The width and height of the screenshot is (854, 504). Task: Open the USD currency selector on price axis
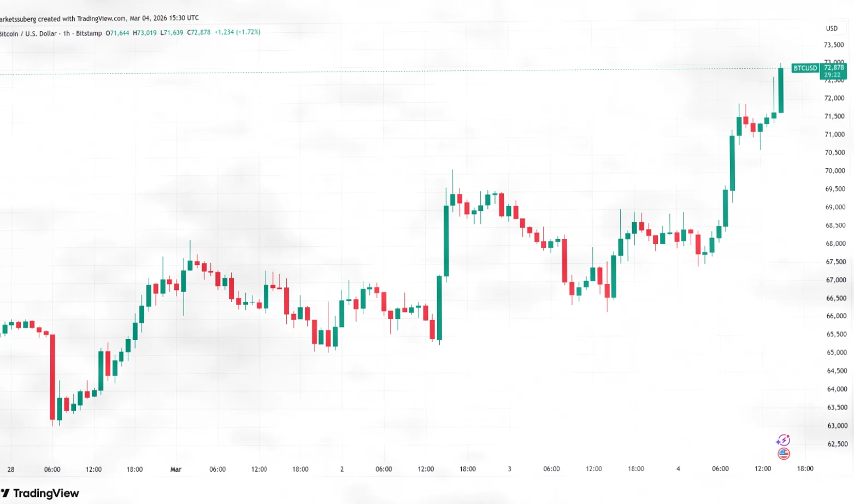click(x=832, y=28)
